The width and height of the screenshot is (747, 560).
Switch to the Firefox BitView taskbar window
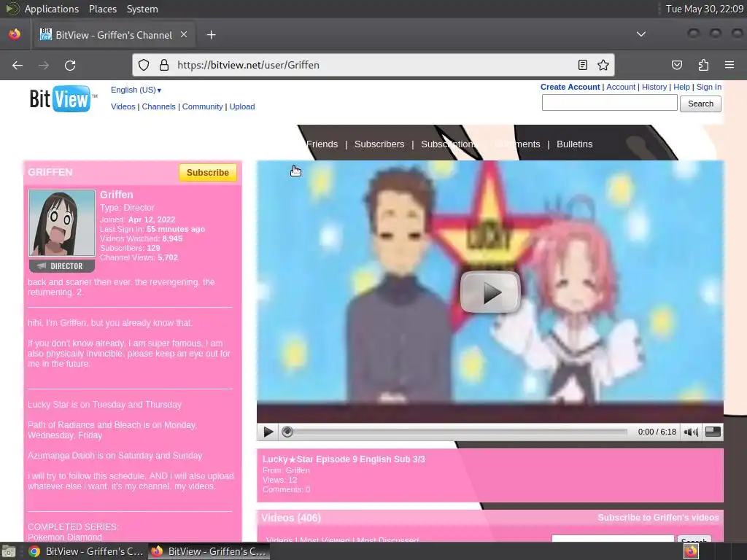[208, 551]
